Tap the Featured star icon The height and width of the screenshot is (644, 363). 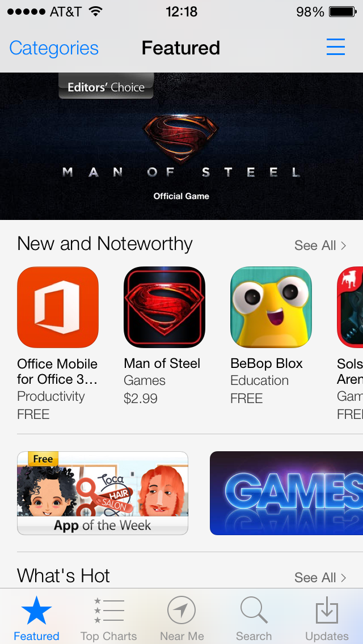[36, 611]
